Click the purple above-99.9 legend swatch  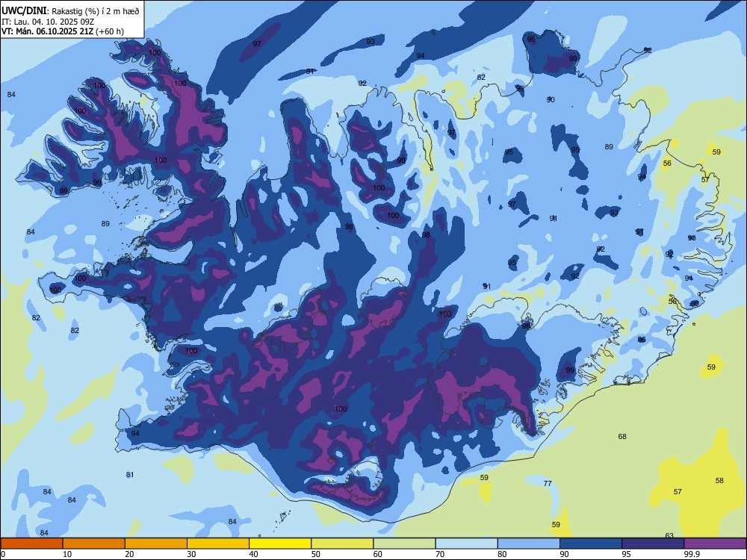coord(715,544)
